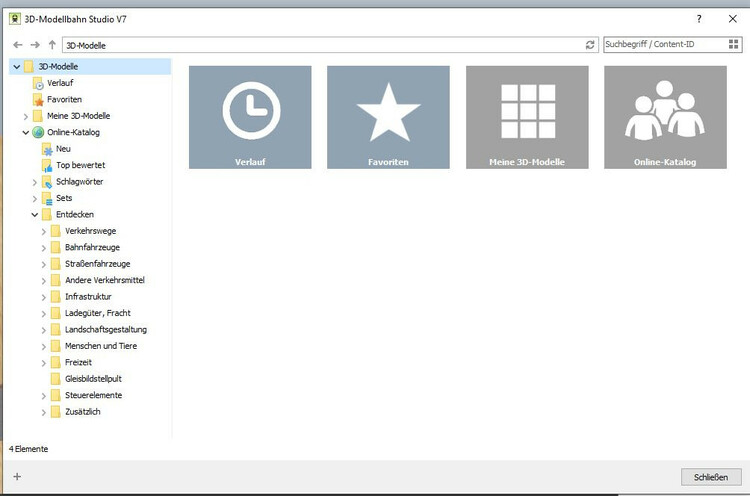The width and height of the screenshot is (750, 496).
Task: Click the Verlauf folder icon in tree
Action: (38, 83)
